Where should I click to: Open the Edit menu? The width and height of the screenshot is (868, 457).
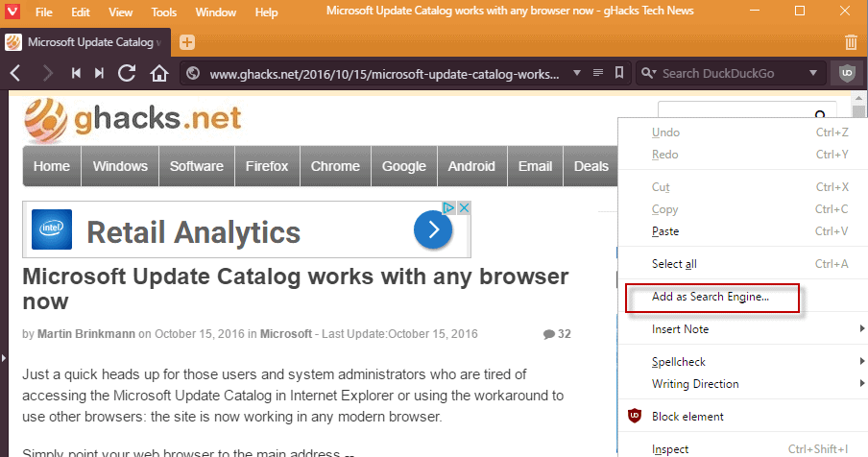click(x=81, y=12)
